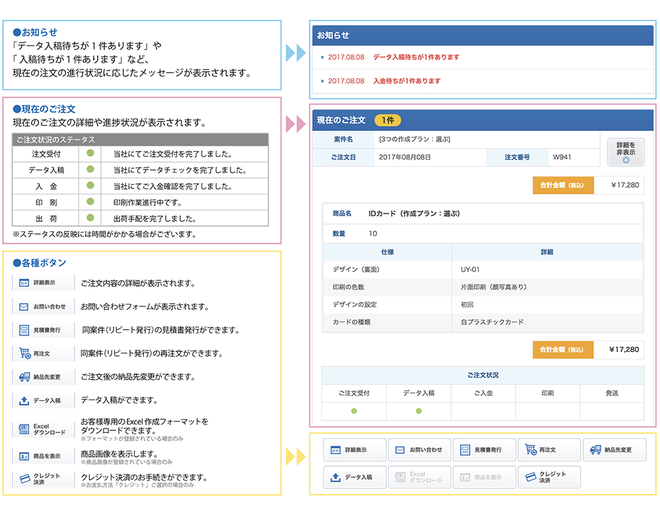The image size is (660, 524).
Task: Click the quantity value 10
Action: [373, 234]
